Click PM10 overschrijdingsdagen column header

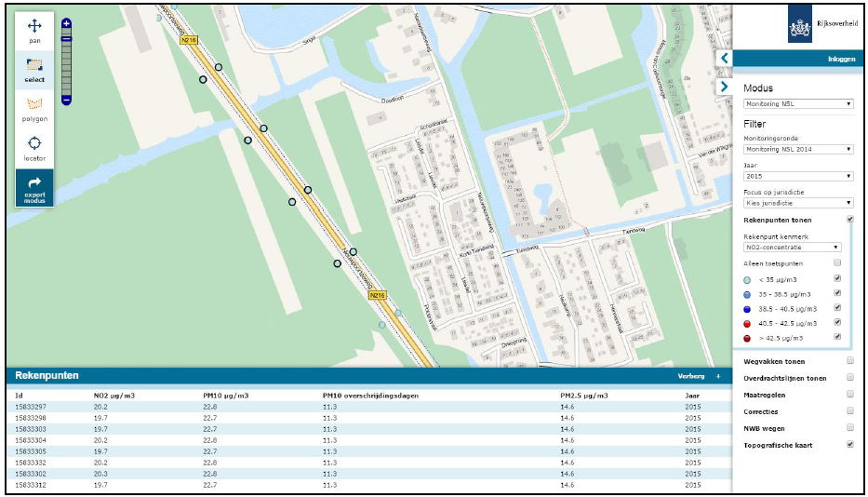[x=370, y=396]
